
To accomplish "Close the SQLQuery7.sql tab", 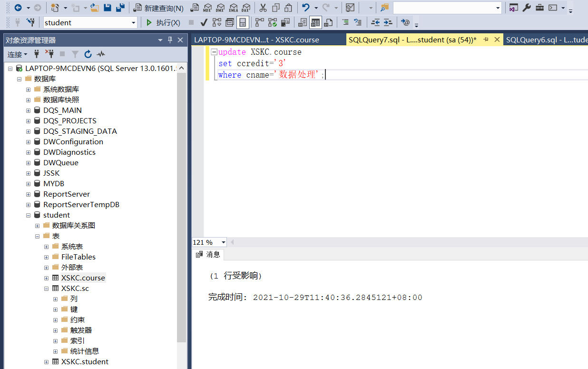I will click(497, 40).
